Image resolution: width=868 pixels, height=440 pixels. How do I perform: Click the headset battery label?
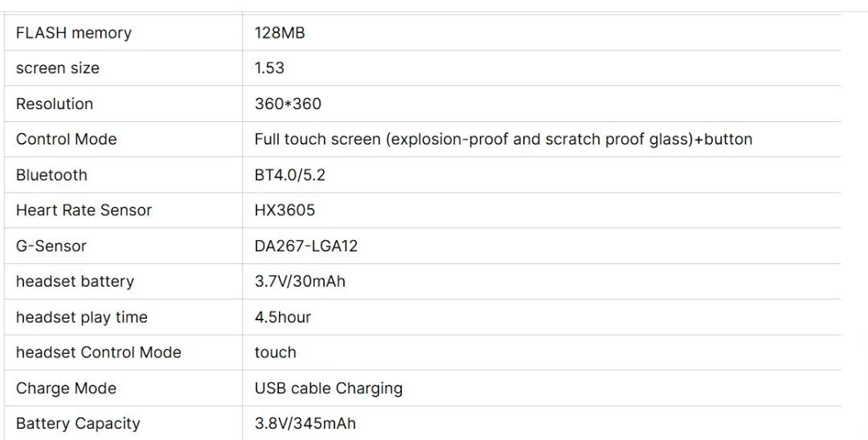click(x=75, y=281)
